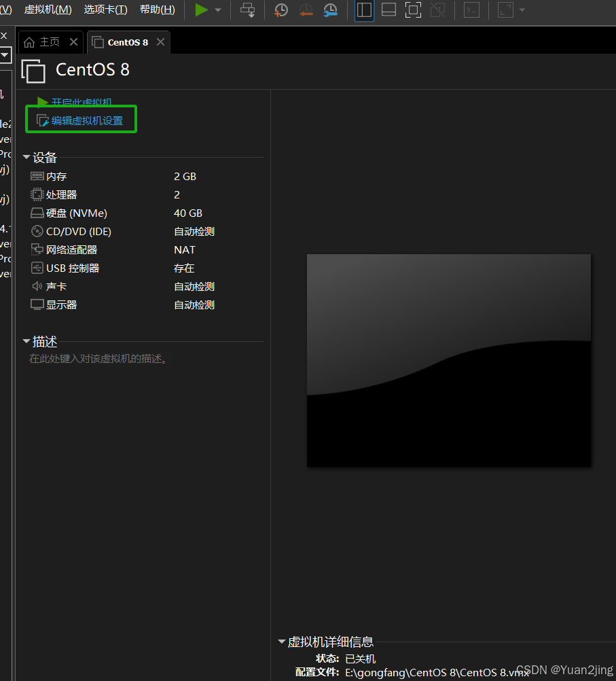The height and width of the screenshot is (681, 616).
Task: Open the 虚拟机(M) menu
Action: tap(48, 10)
